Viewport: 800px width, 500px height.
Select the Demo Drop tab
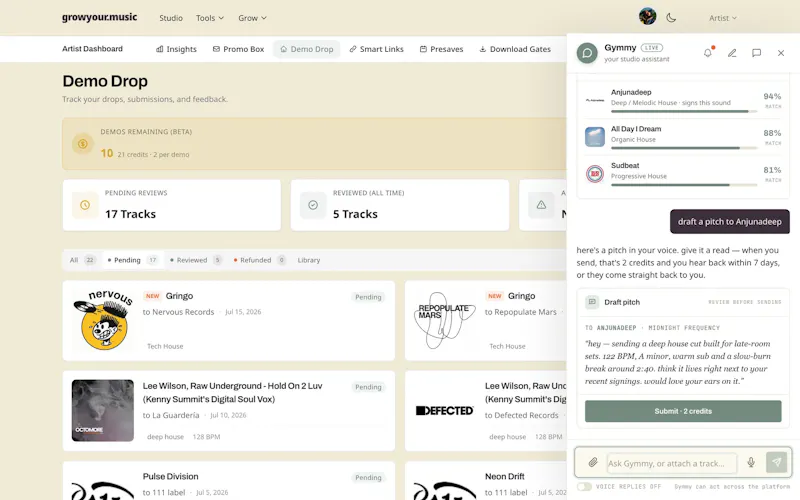tap(307, 49)
